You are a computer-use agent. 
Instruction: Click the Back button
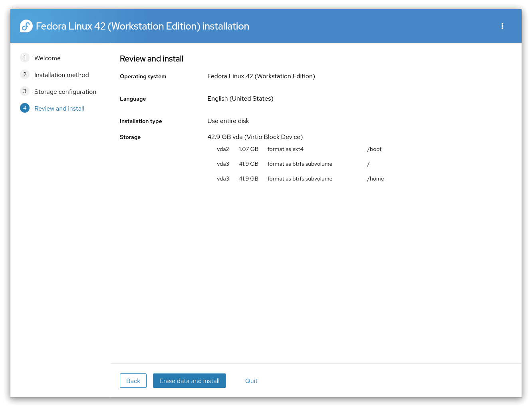[133, 381]
